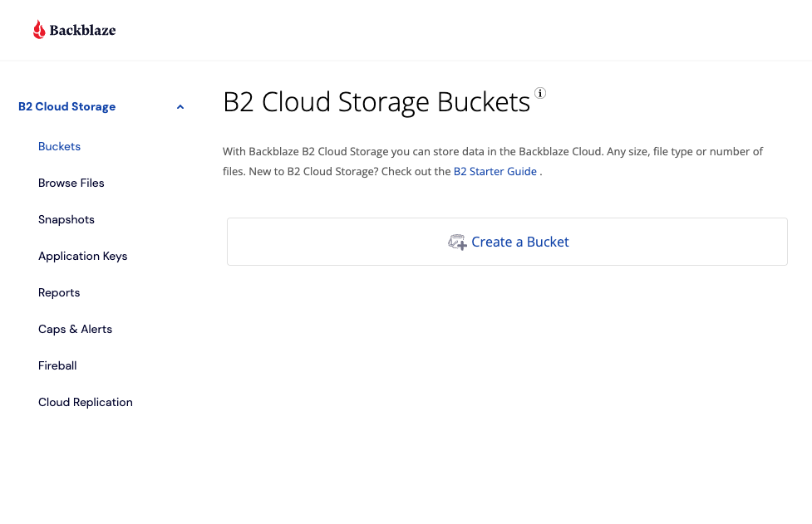
Task: Click the 'Create a Bucket' text
Action: 520,242
